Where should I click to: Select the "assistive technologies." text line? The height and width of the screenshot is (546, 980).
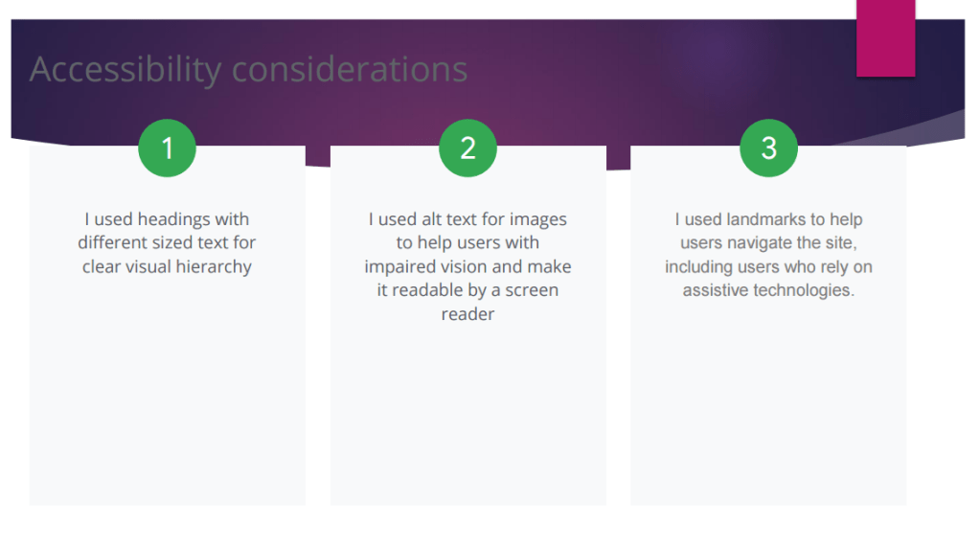click(768, 289)
